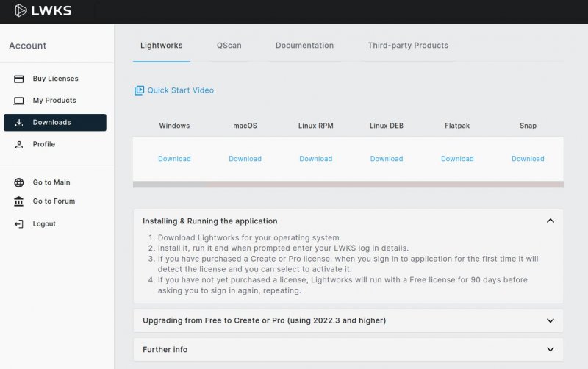Click the Quick Start Video play icon
Viewport: 588px width, 369px height.
pyautogui.click(x=139, y=90)
